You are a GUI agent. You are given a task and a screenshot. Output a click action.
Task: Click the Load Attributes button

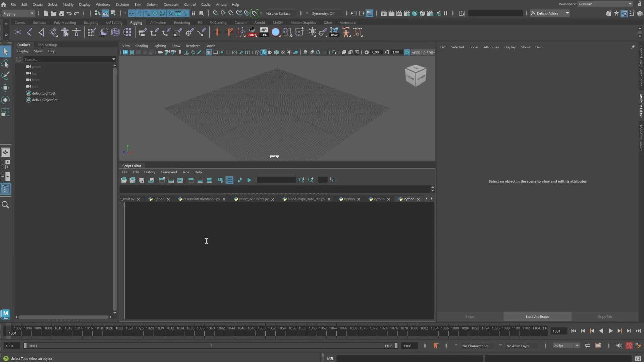[537, 316]
